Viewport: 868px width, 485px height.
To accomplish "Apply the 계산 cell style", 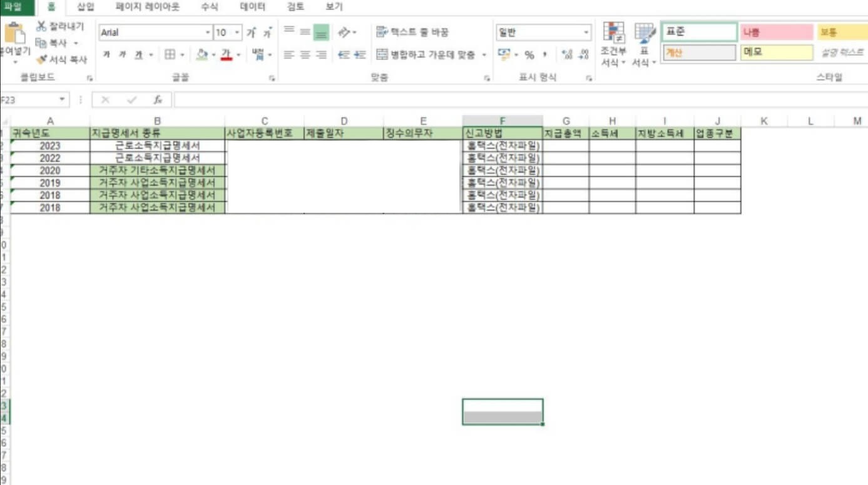I will coord(699,53).
